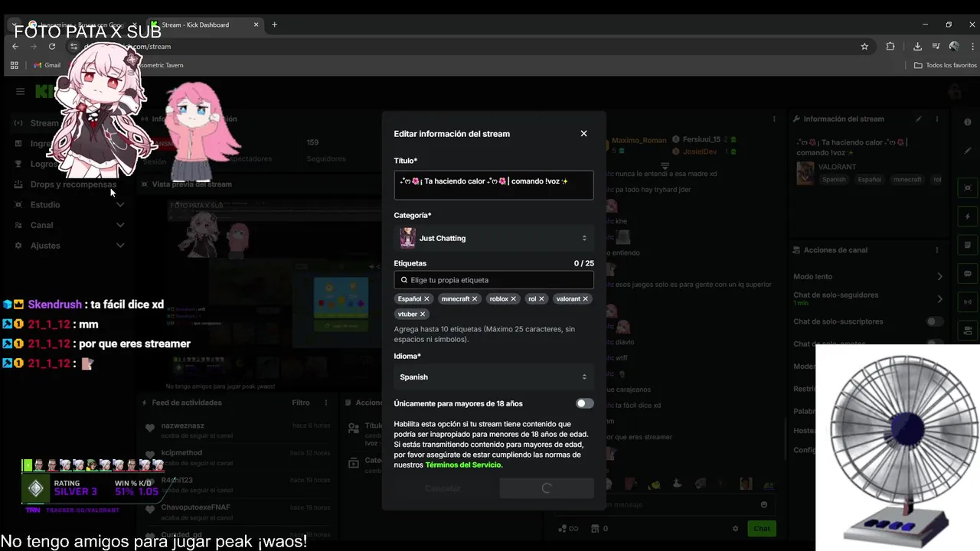Image resolution: width=980 pixels, height=551 pixels.
Task: Remove the minecraft tag
Action: (475, 299)
